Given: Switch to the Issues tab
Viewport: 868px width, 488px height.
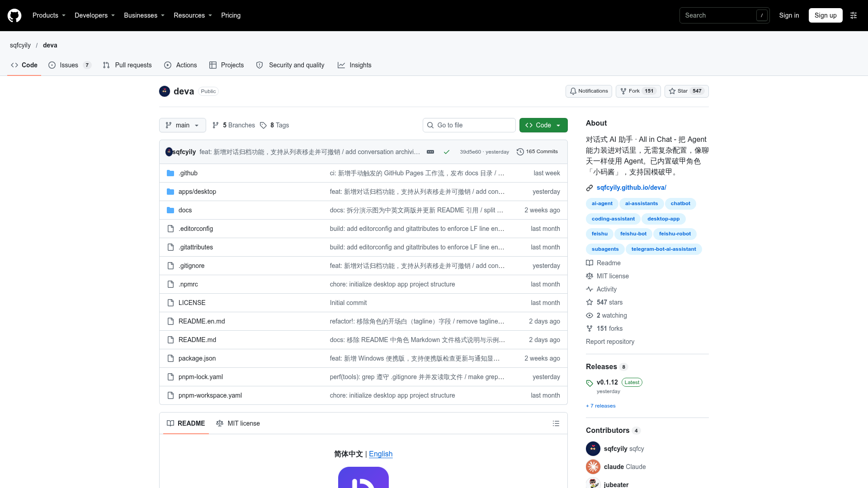Looking at the screenshot, I should click(70, 65).
